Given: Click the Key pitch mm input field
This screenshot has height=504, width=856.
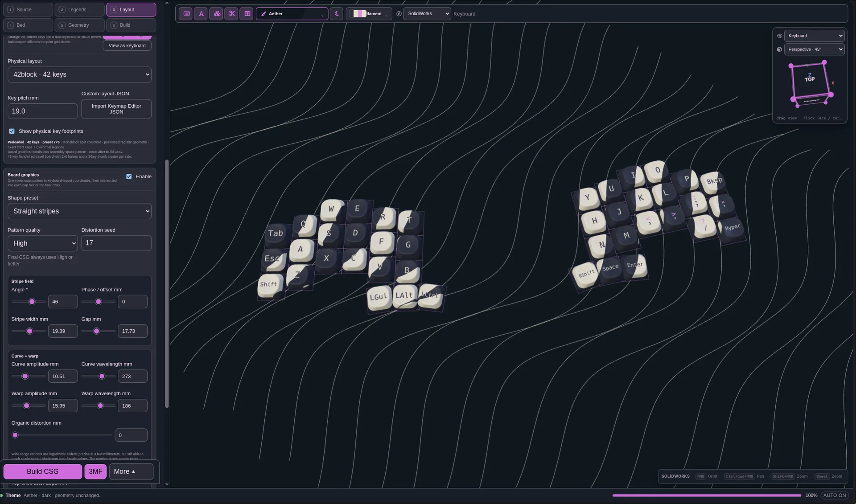Looking at the screenshot, I should [43, 111].
